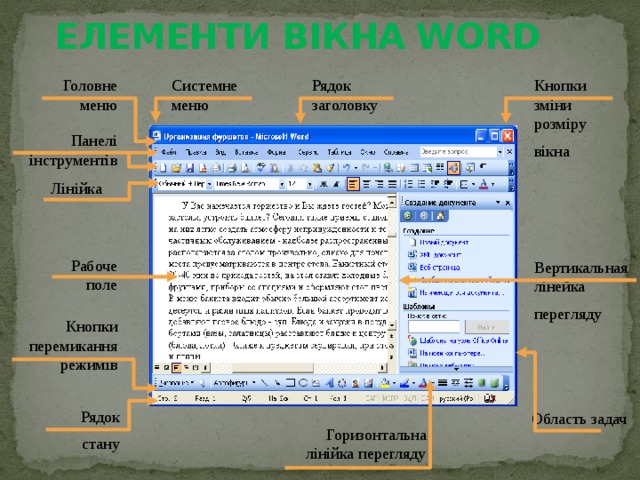The width and height of the screenshot is (640, 480).
Task: Open the Файл menu
Action: pos(169,152)
